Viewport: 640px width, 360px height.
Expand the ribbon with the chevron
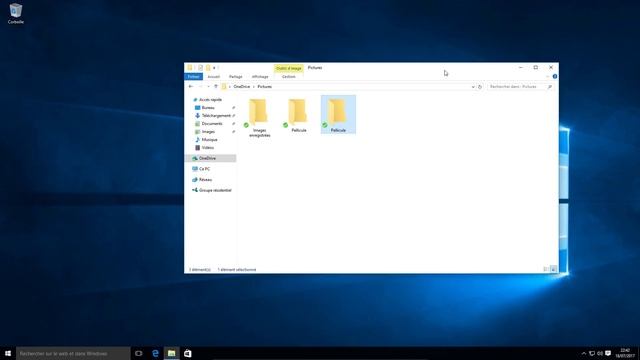pyautogui.click(x=547, y=77)
